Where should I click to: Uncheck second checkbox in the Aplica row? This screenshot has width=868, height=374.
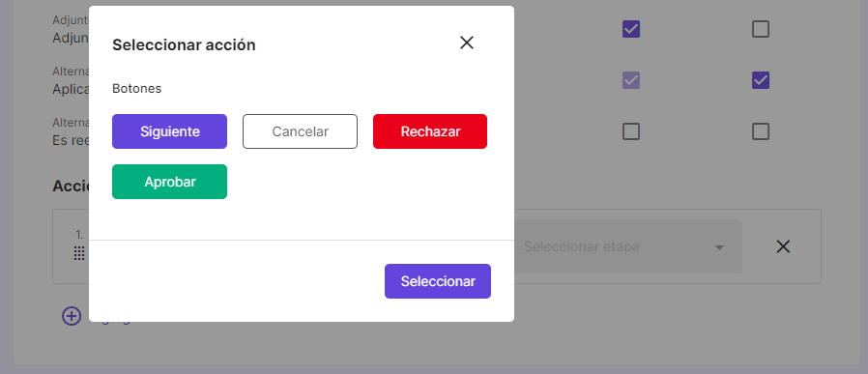(761, 80)
